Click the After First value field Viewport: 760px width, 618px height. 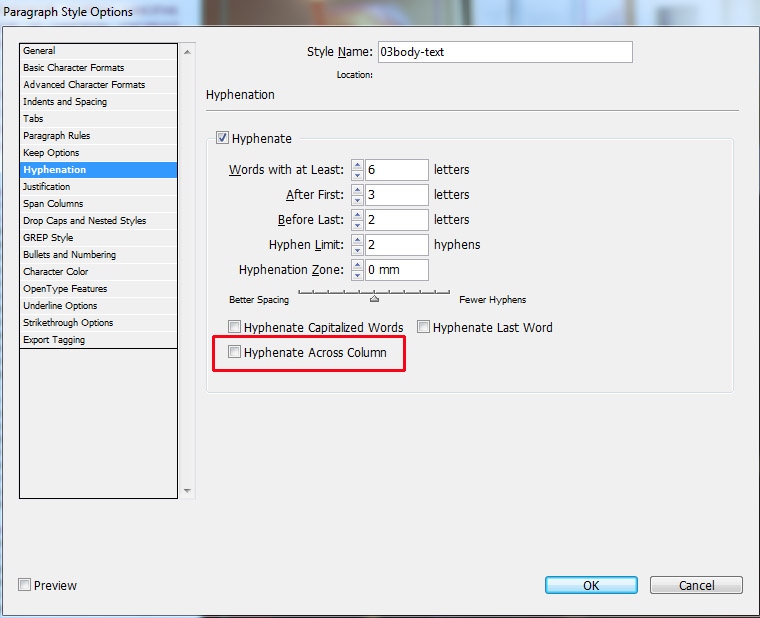tap(396, 194)
